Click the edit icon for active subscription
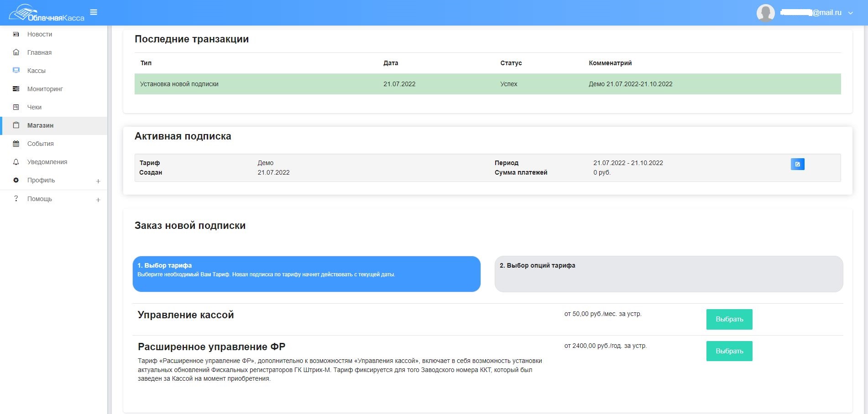868x414 pixels. click(x=797, y=164)
